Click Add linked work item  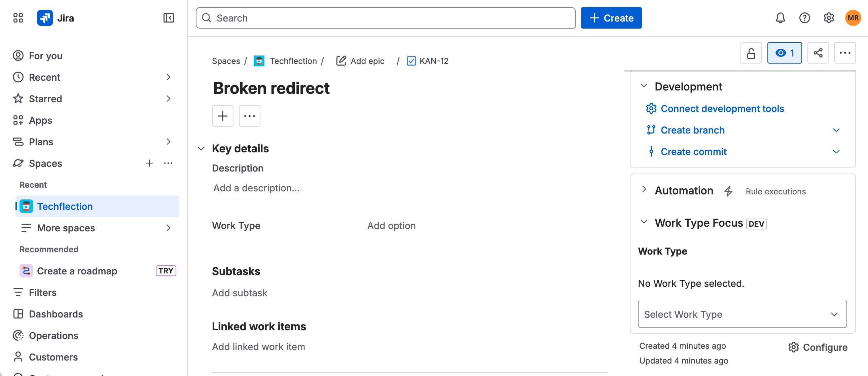(x=258, y=347)
